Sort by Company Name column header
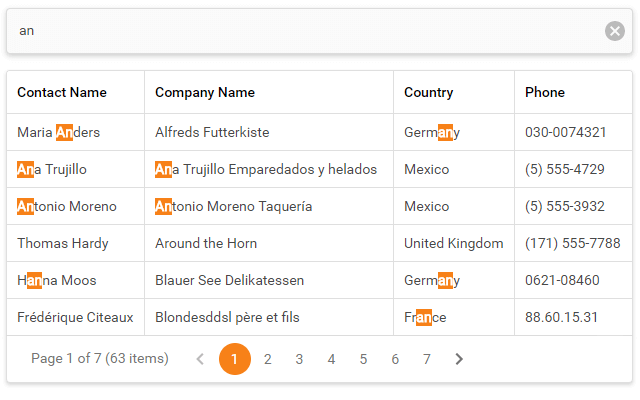This screenshot has width=640, height=400. [x=205, y=93]
